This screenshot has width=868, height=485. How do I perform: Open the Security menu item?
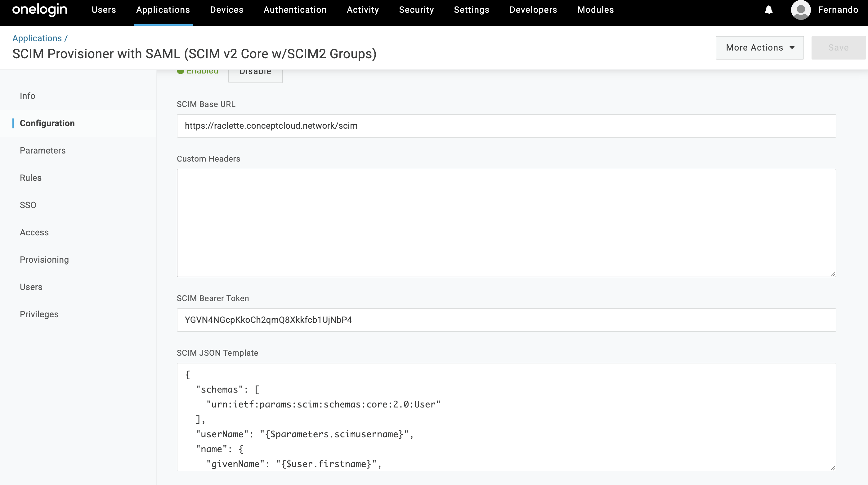click(417, 10)
